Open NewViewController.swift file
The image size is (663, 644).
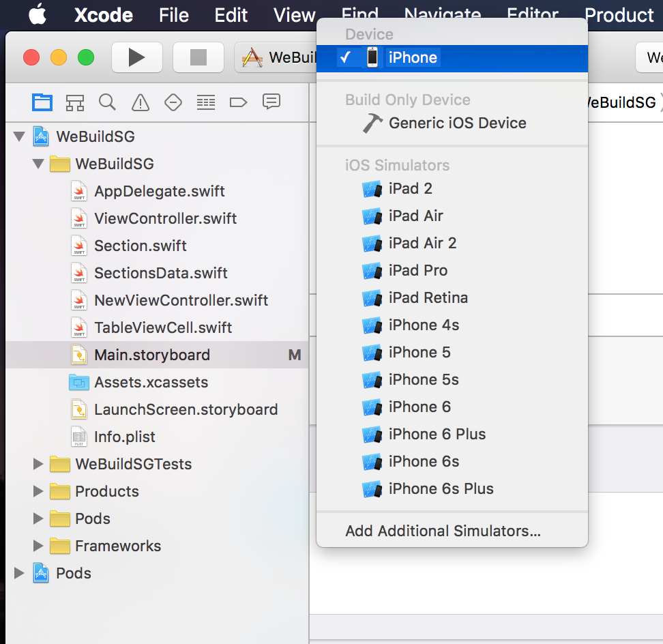[x=157, y=300]
